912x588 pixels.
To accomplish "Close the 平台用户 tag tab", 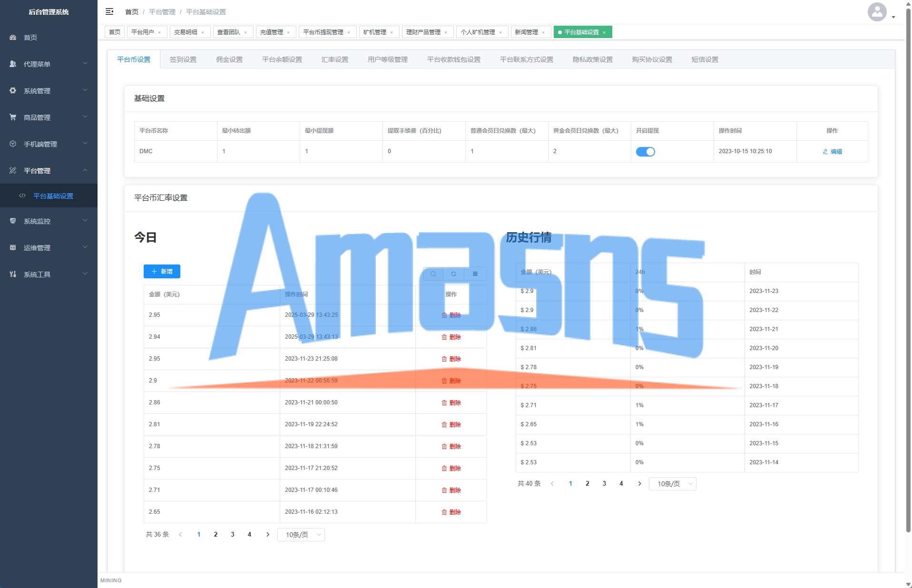I will point(159,32).
